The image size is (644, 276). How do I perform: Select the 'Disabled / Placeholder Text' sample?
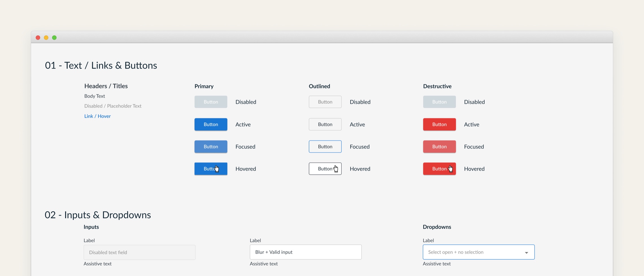(113, 106)
